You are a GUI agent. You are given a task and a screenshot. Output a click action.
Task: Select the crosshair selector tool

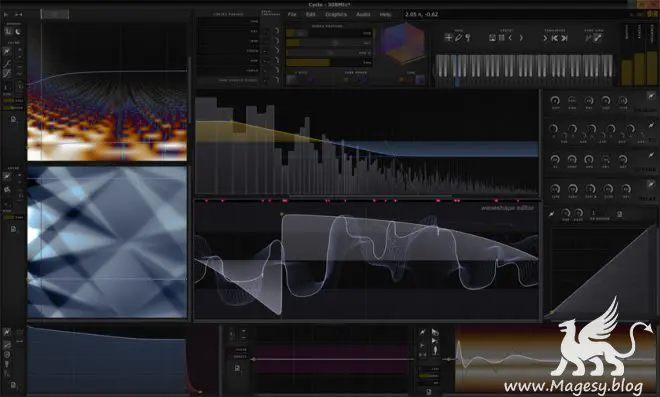448,37
